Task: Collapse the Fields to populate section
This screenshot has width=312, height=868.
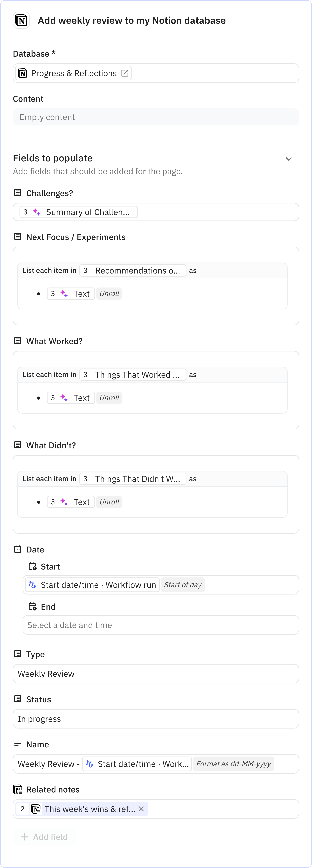Action: (289, 159)
